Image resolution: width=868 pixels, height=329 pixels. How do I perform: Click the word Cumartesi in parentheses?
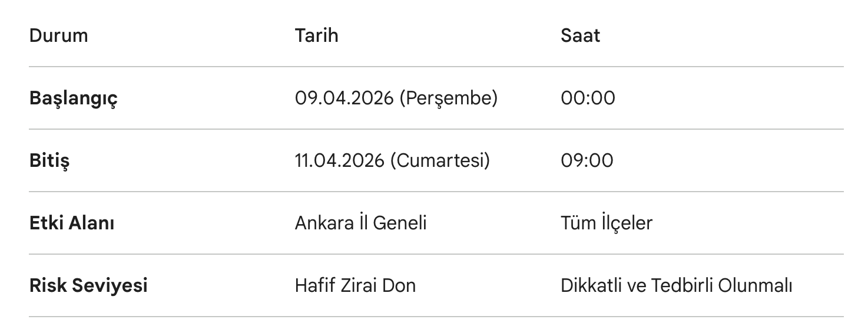440,160
